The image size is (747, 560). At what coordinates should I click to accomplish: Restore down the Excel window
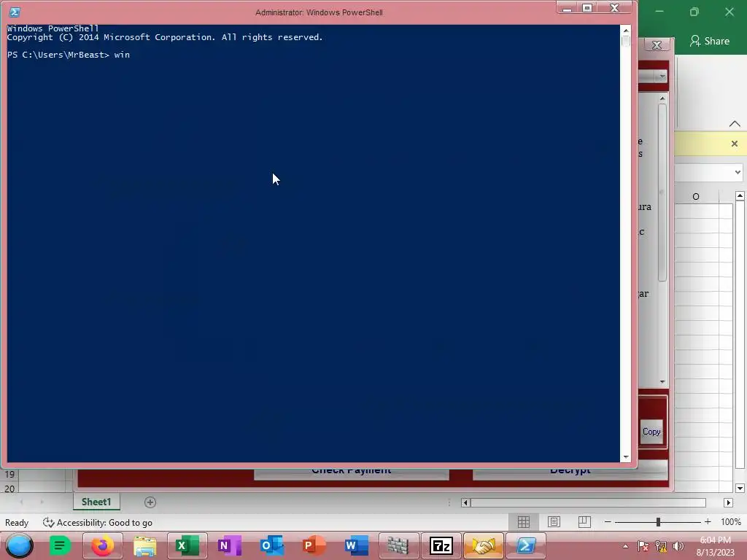tap(694, 12)
